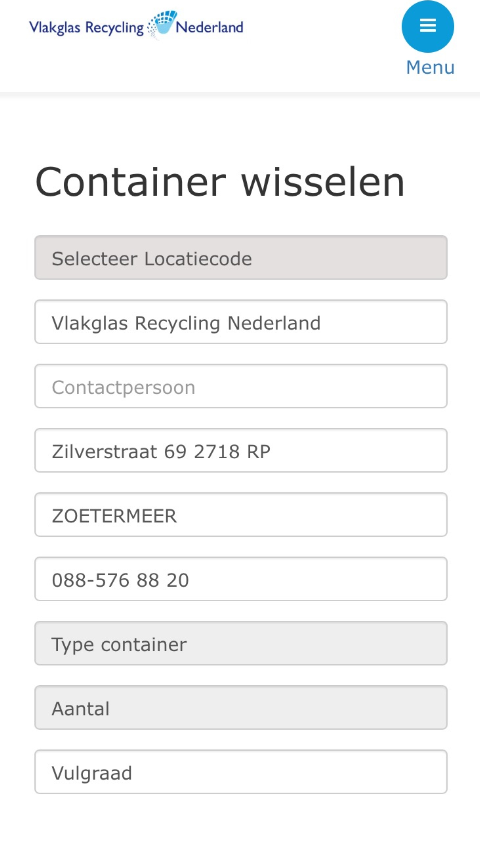Expand the Aantal dropdown
Image resolution: width=480 pixels, height=851 pixels.
(x=241, y=708)
